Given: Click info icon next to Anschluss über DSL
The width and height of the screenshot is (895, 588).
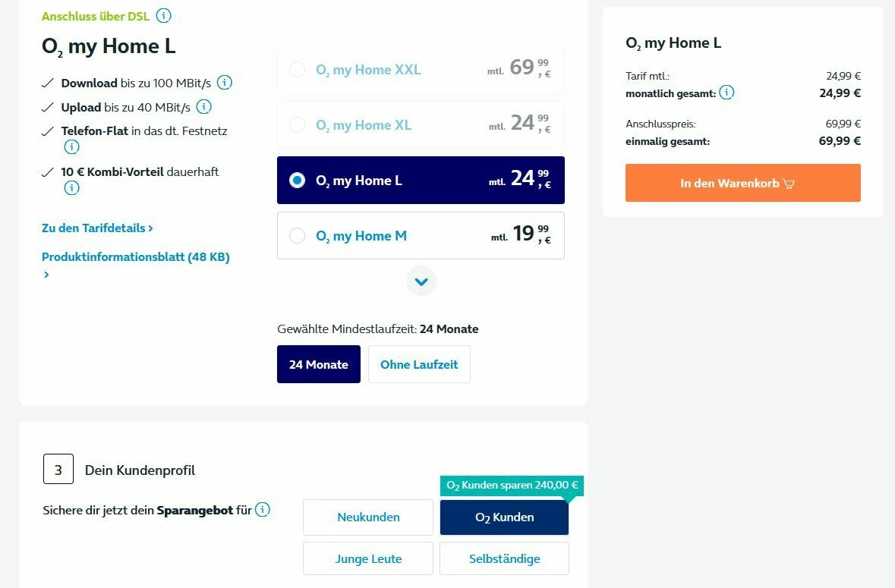Looking at the screenshot, I should click(164, 16).
